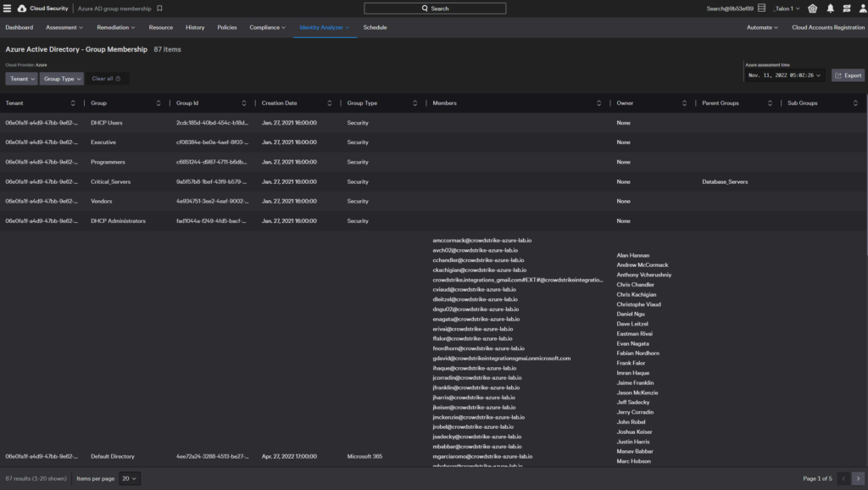The width and height of the screenshot is (868, 490).
Task: Click Group Id 2cdc185d-40bd-454c-b18d
Action: [x=212, y=123]
